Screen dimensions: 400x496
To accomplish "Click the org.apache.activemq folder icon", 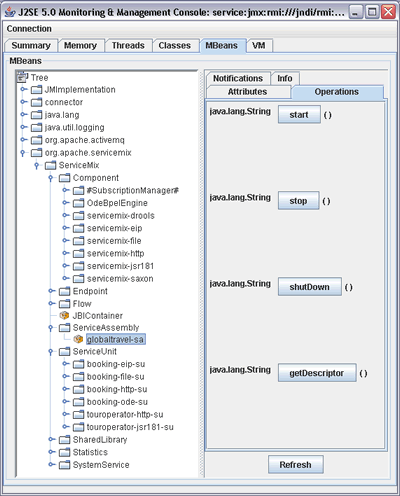I will pyautogui.click(x=37, y=140).
